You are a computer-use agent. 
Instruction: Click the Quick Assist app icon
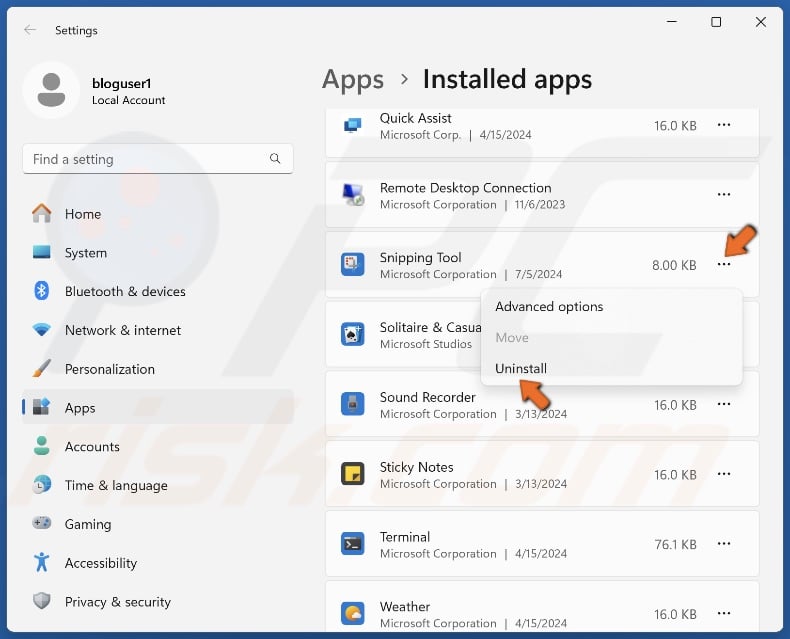coord(353,125)
